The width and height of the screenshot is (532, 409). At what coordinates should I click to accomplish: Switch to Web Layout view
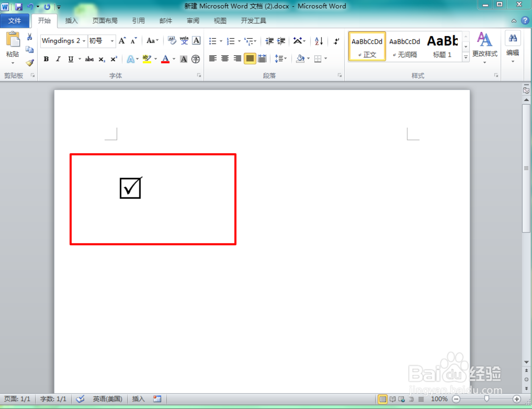point(402,399)
